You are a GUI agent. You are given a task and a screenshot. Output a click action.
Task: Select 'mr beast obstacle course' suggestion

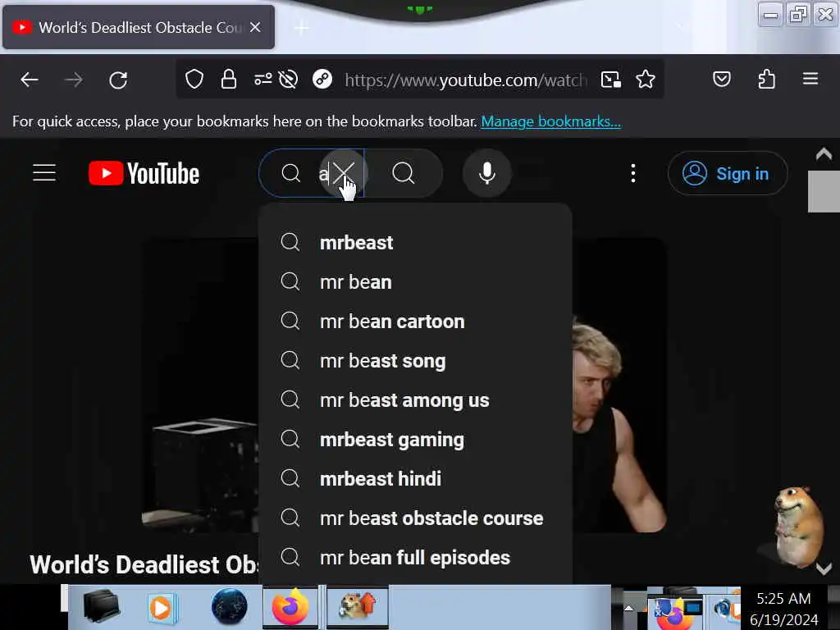414,518
